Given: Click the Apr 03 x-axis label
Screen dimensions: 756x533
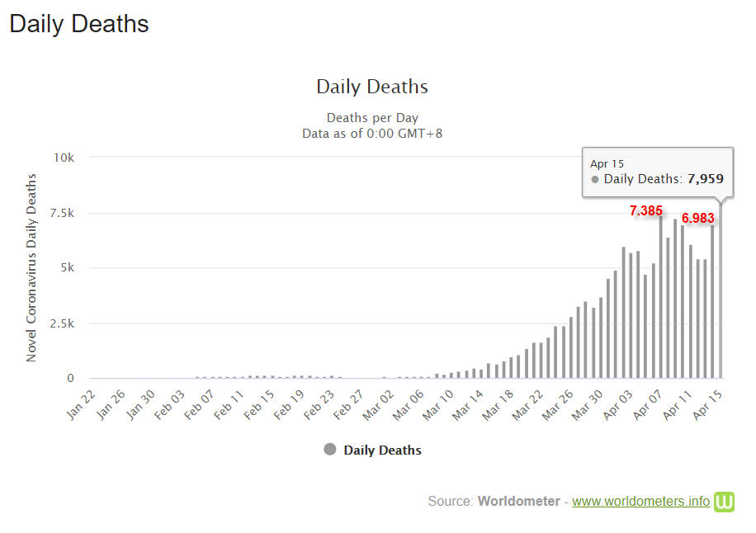Looking at the screenshot, I should point(616,404).
